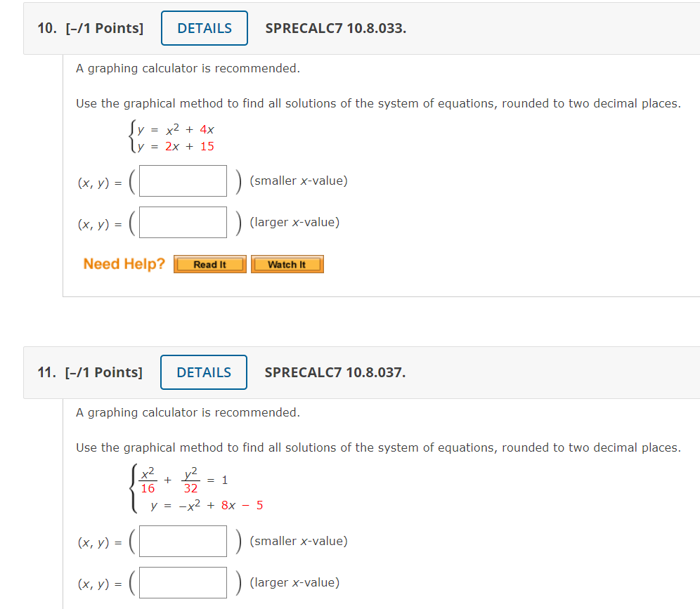The height and width of the screenshot is (609, 700).
Task: Click the question 11 points header label
Action: 90,372
